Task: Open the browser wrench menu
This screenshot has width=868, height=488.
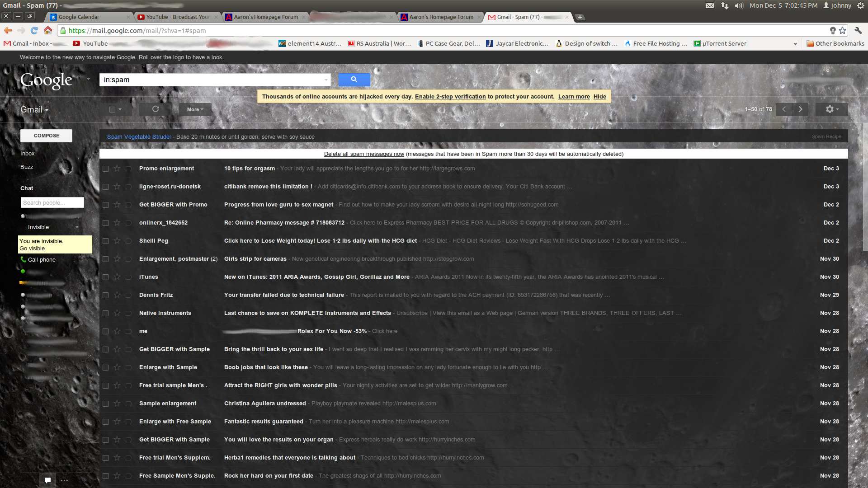Action: click(858, 30)
